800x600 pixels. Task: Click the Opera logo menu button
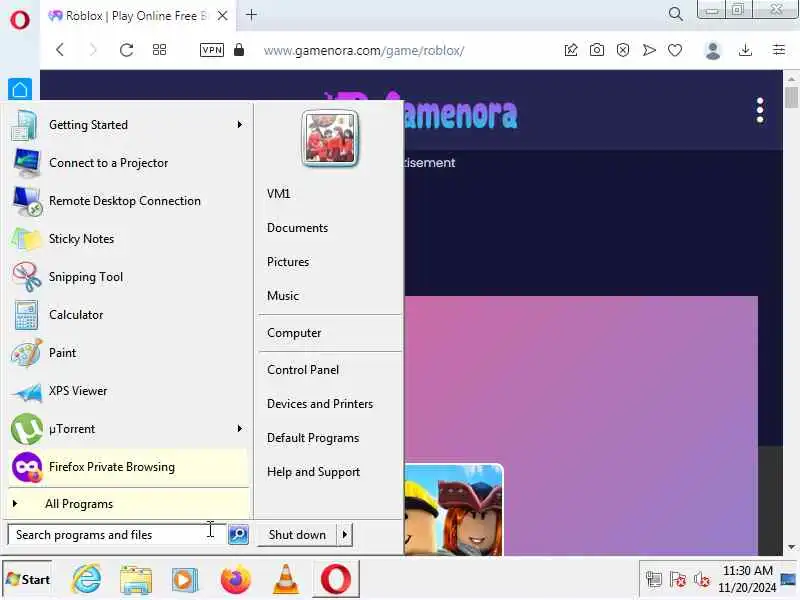tap(19, 20)
